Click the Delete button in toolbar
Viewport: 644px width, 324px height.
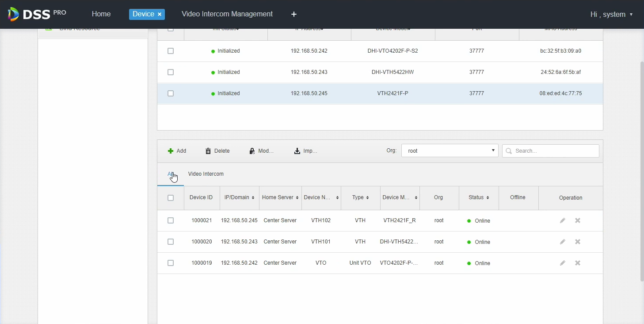[x=217, y=151]
